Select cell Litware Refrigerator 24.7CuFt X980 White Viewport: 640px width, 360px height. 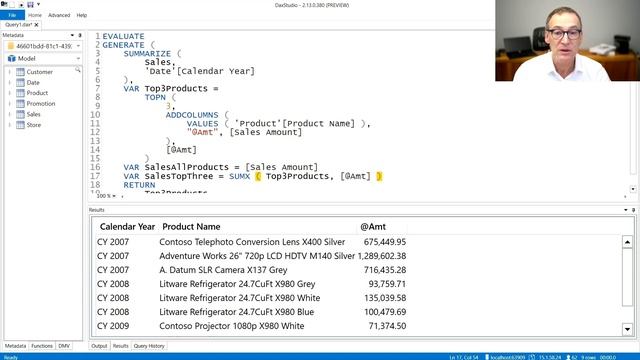pos(240,298)
